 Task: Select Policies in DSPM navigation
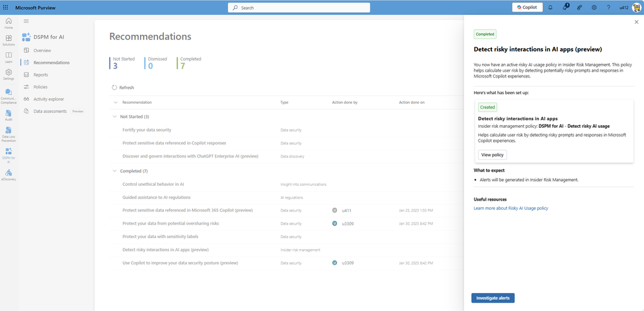point(40,87)
